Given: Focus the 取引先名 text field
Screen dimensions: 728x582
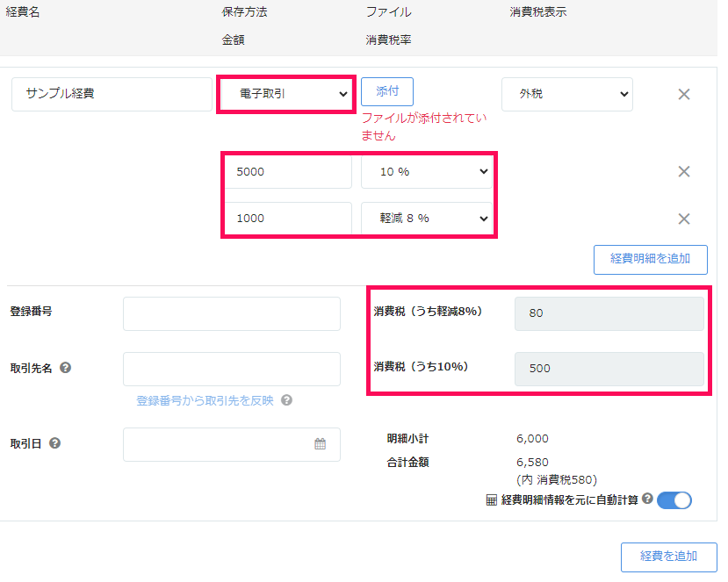Looking at the screenshot, I should click(x=231, y=369).
